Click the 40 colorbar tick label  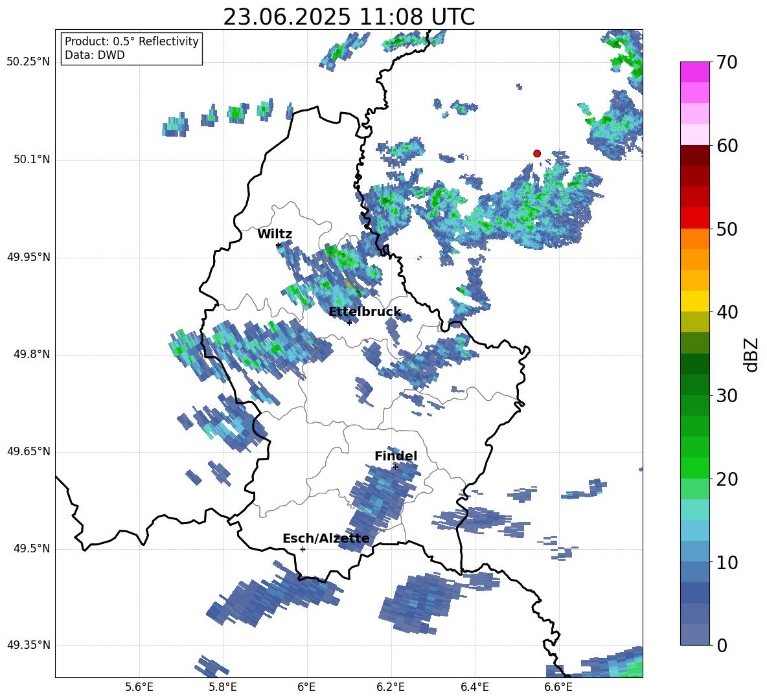click(727, 312)
